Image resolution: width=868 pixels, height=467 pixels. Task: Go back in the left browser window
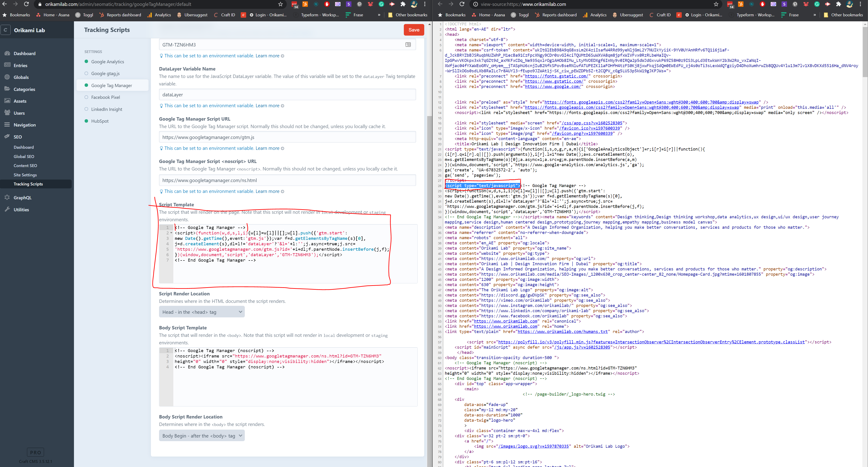pyautogui.click(x=5, y=4)
